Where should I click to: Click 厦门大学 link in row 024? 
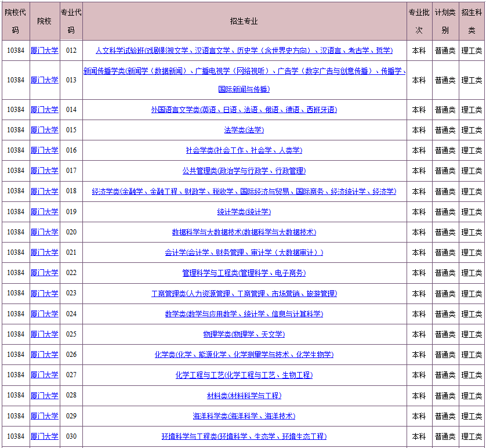[45, 314]
